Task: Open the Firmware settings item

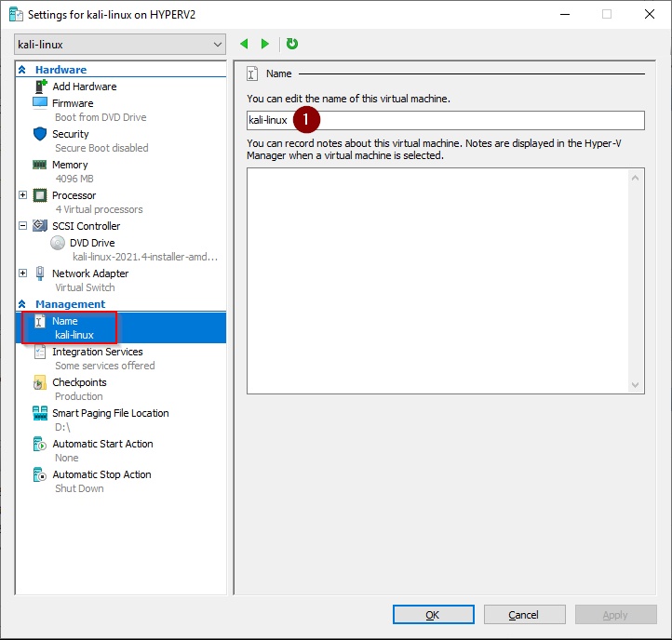Action: coord(73,103)
